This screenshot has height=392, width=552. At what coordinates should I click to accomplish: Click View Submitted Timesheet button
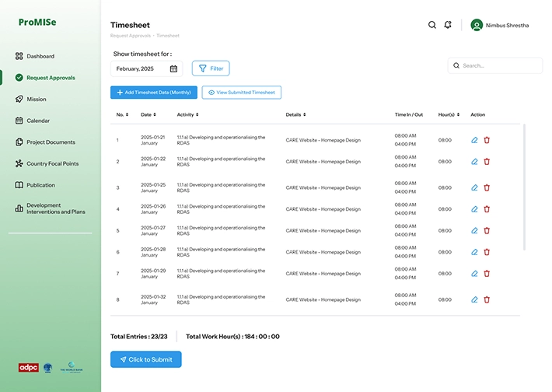pos(241,93)
